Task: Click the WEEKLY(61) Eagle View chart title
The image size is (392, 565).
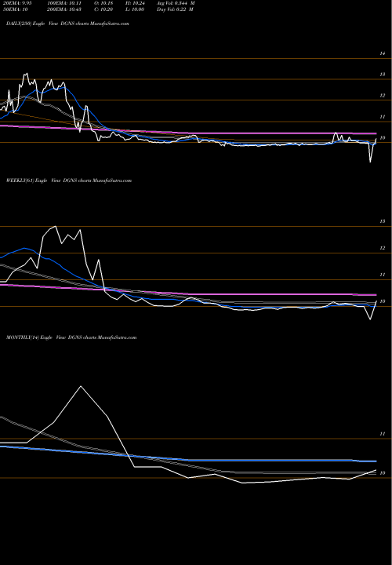Action: (69, 180)
